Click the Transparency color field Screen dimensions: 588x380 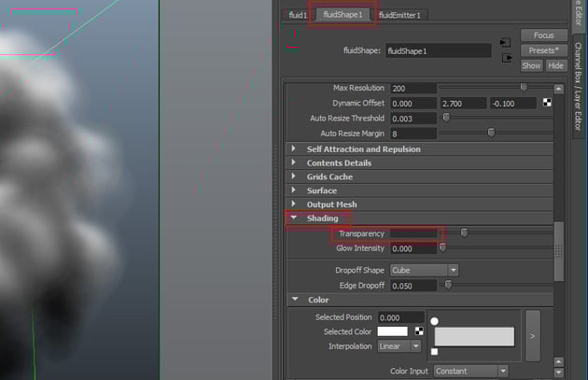coord(413,233)
